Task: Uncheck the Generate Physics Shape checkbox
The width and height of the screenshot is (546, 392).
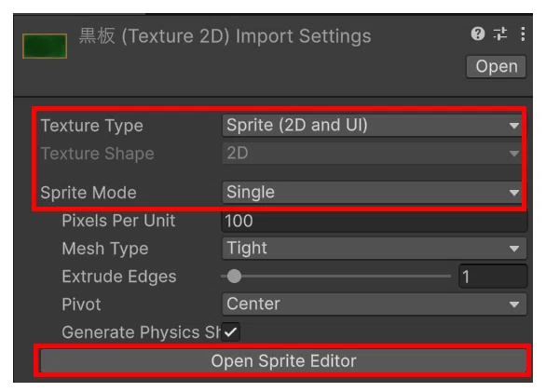Action: [x=230, y=332]
